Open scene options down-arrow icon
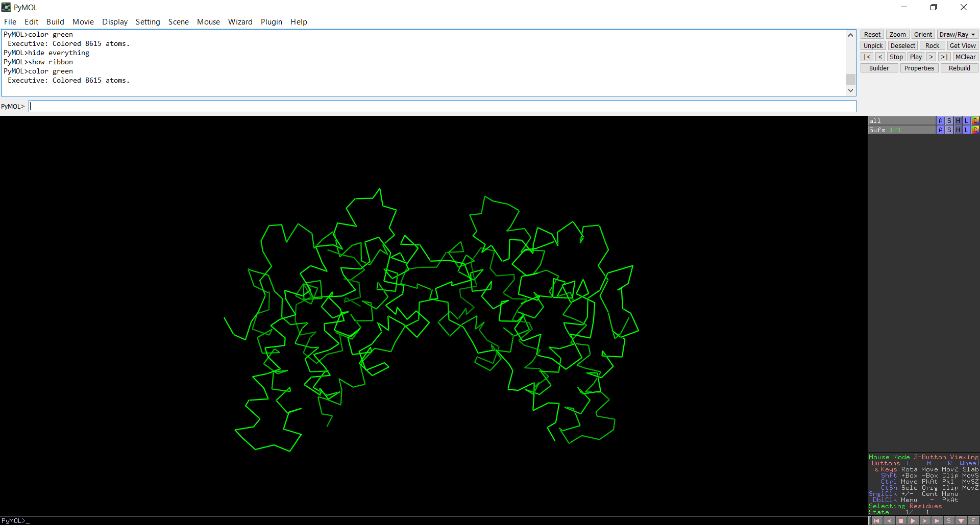Viewport: 980px width, 525px height. (x=961, y=521)
